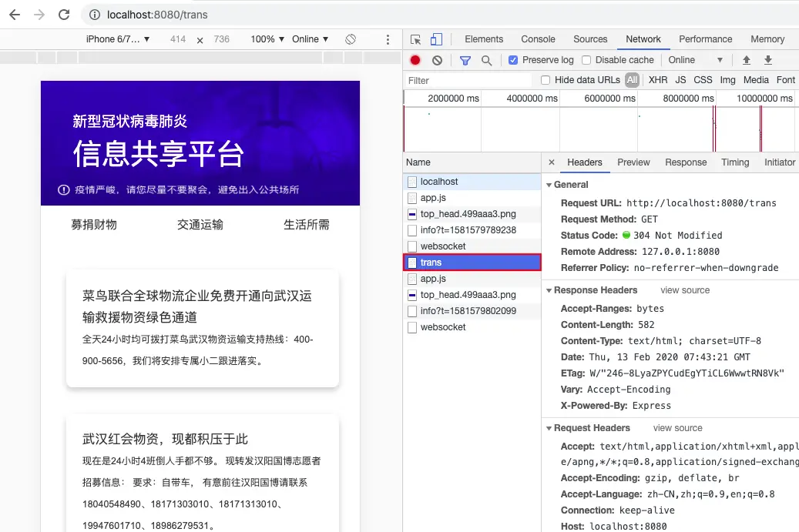This screenshot has width=799, height=532.
Task: Collapse the Request Headers section
Action: [x=549, y=428]
